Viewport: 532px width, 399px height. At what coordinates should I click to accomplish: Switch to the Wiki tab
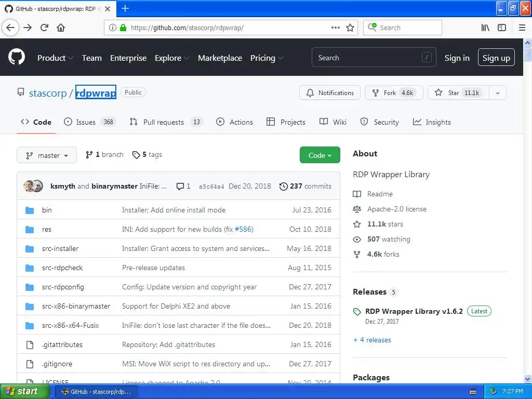pyautogui.click(x=333, y=122)
